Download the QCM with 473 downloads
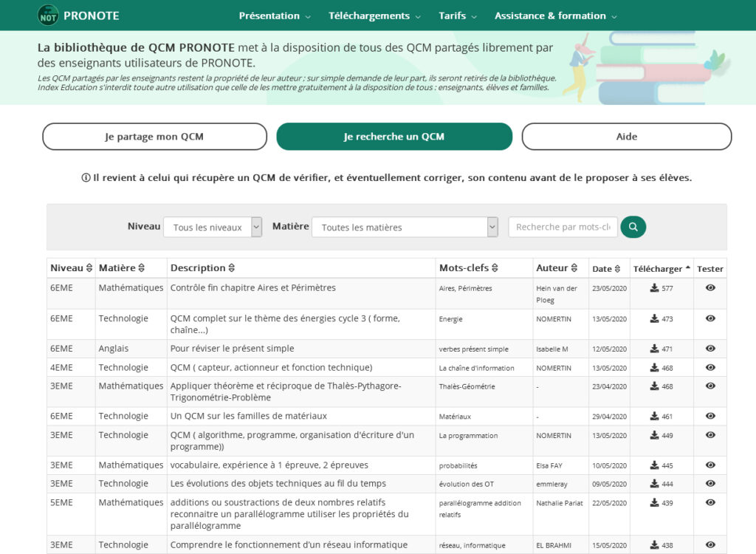Image resolution: width=756 pixels, height=554 pixels. tap(654, 318)
